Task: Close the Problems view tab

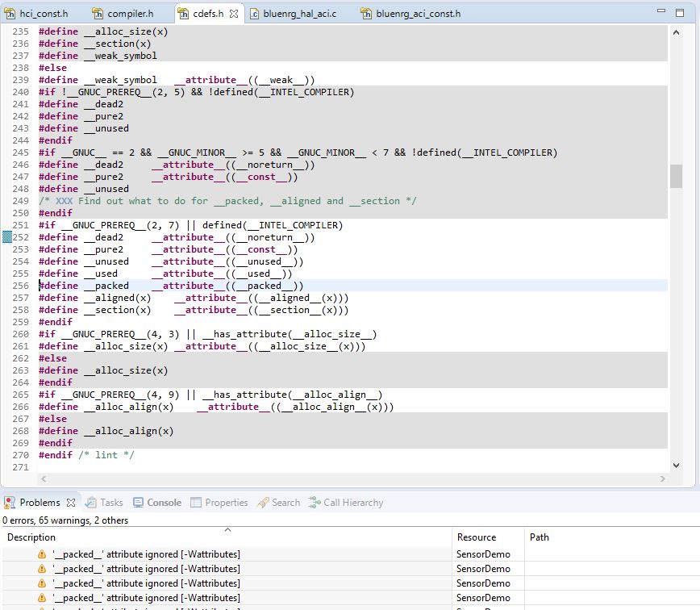Action: pos(71,503)
